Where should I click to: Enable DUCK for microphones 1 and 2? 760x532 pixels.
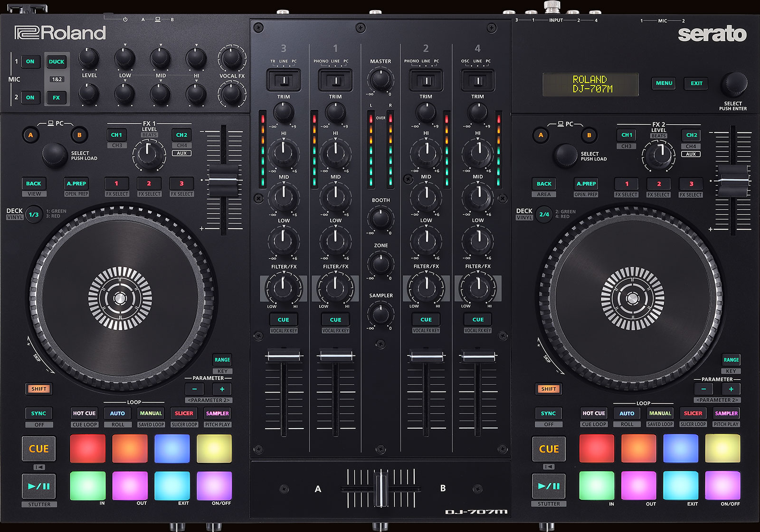click(57, 62)
